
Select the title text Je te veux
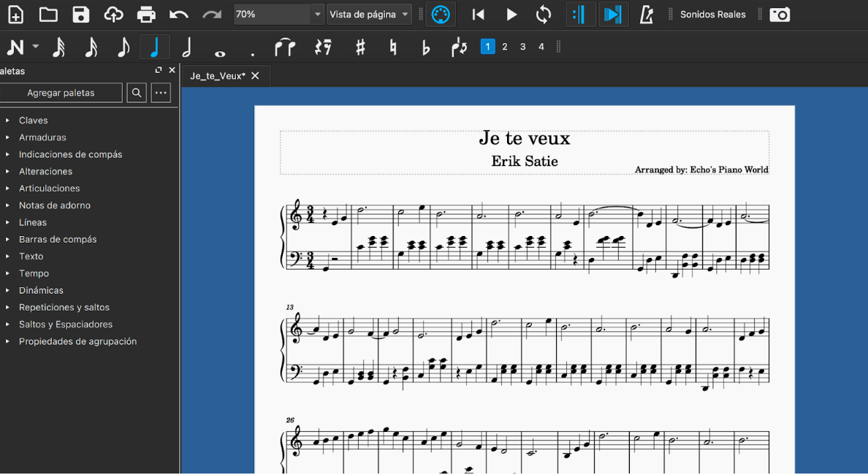(524, 138)
